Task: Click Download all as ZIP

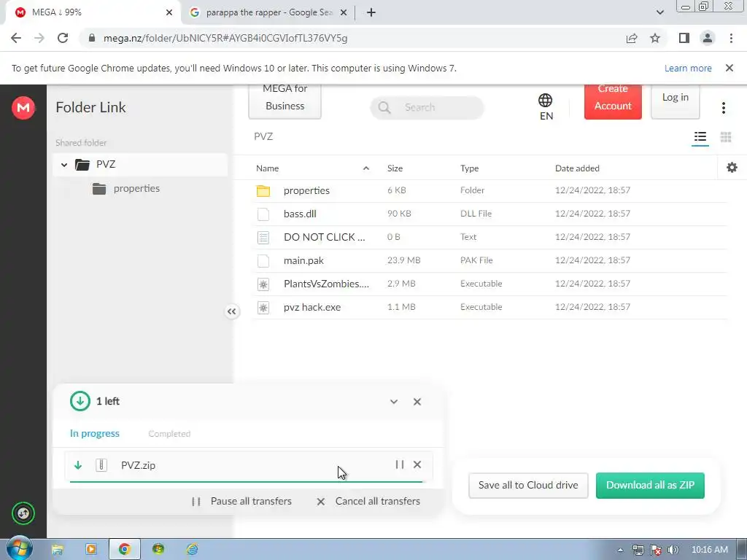Action: pos(650,485)
